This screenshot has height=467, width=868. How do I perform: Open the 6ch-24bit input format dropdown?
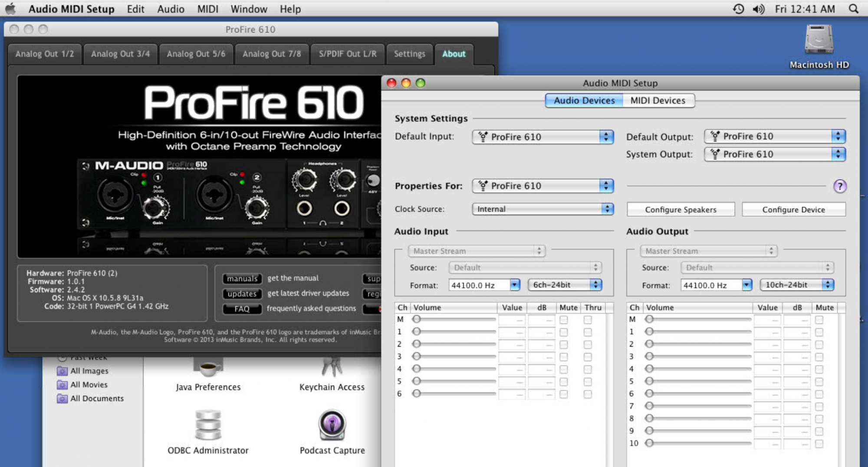click(x=565, y=285)
